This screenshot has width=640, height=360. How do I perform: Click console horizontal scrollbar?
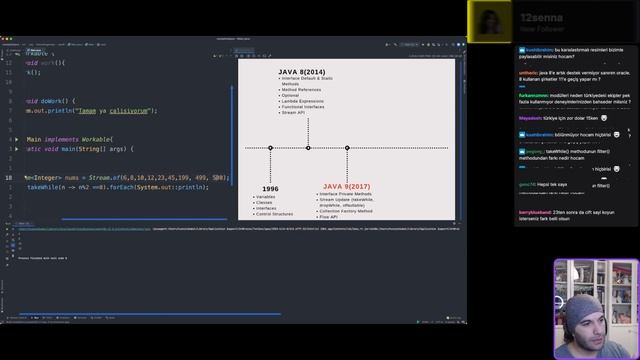pyautogui.click(x=150, y=314)
